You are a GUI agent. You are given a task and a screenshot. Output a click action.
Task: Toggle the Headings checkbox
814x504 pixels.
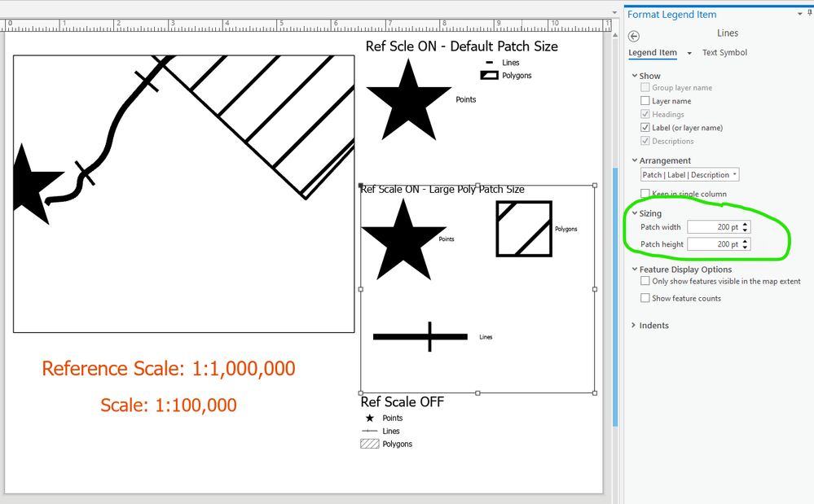tap(645, 114)
